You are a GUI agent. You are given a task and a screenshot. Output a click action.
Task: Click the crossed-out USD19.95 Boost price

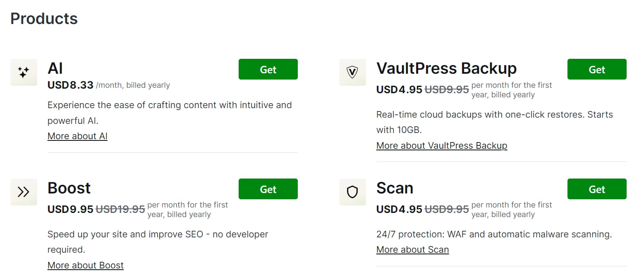(x=120, y=210)
